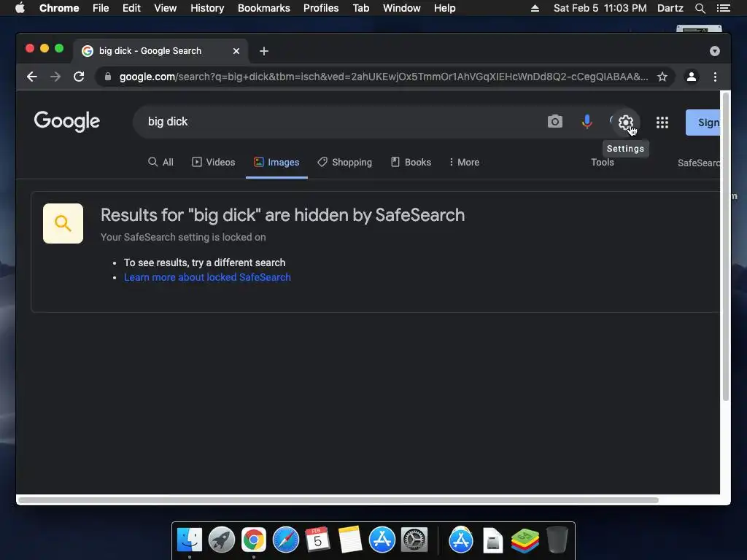Click the yellow search magnifier tile

click(x=63, y=223)
